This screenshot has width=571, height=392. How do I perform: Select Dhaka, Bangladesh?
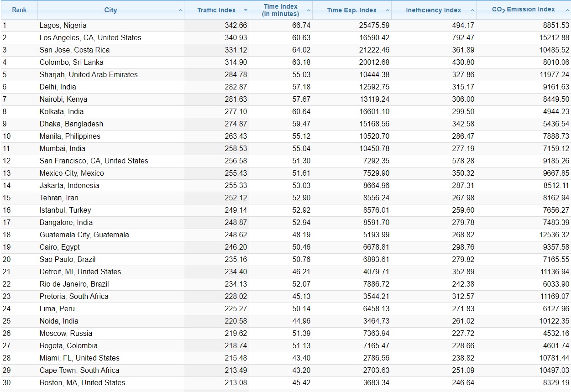[x=71, y=124]
